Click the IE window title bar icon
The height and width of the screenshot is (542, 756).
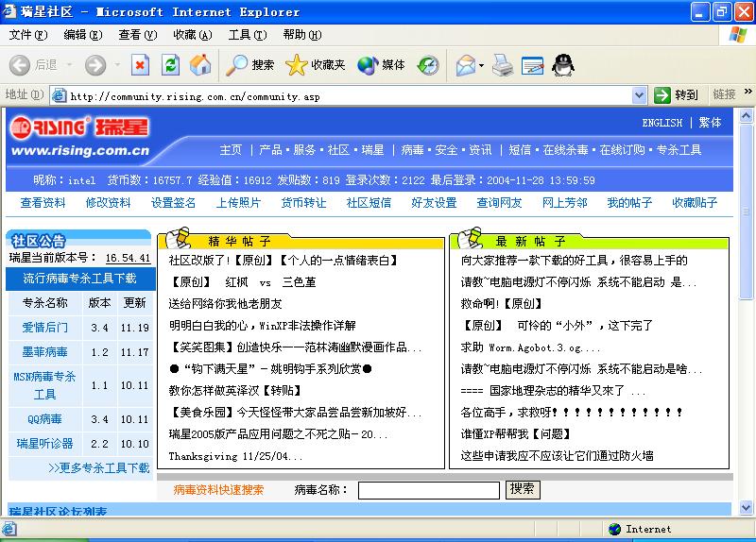tap(9, 10)
